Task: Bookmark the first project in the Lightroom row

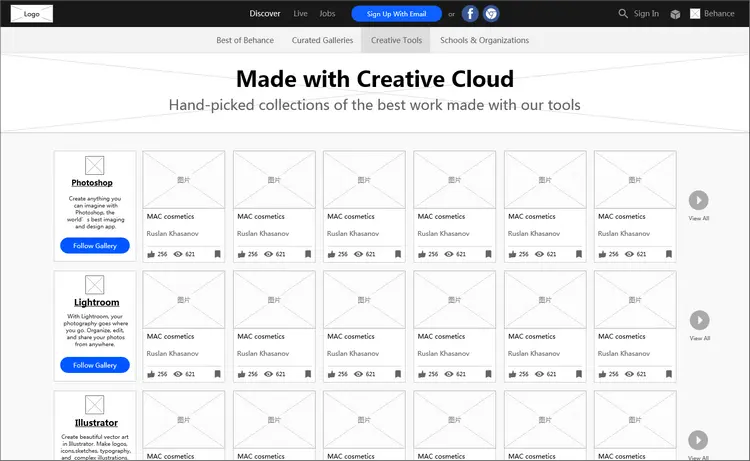Action: pos(218,374)
